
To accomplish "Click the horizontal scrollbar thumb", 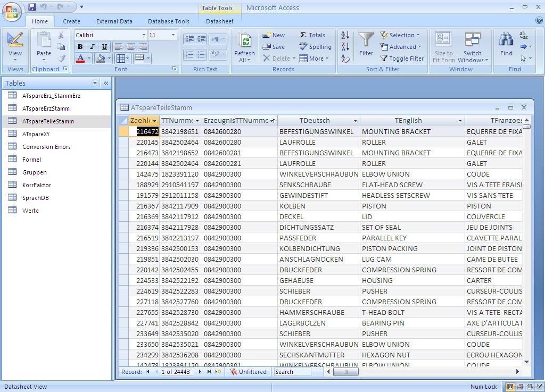I will tap(345, 372).
